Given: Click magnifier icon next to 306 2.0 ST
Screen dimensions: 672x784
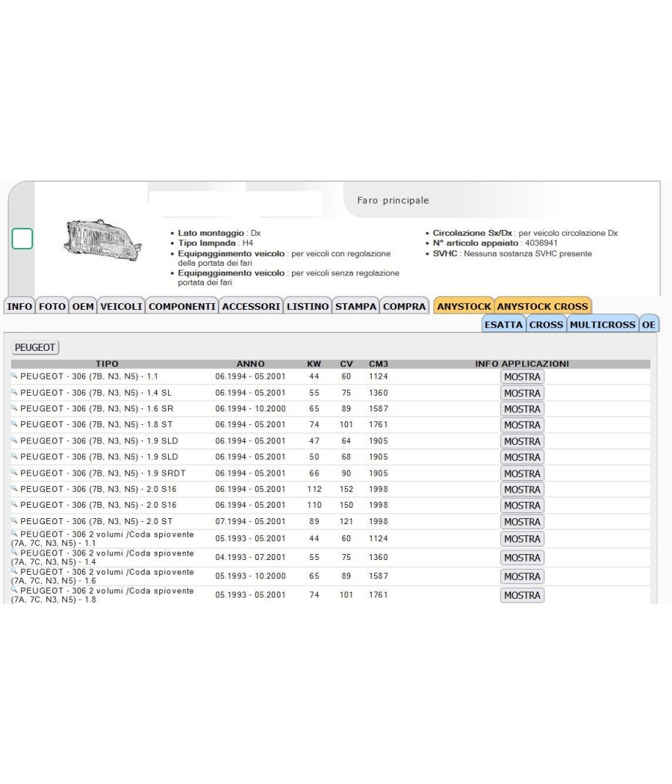Looking at the screenshot, I should pos(14,520).
